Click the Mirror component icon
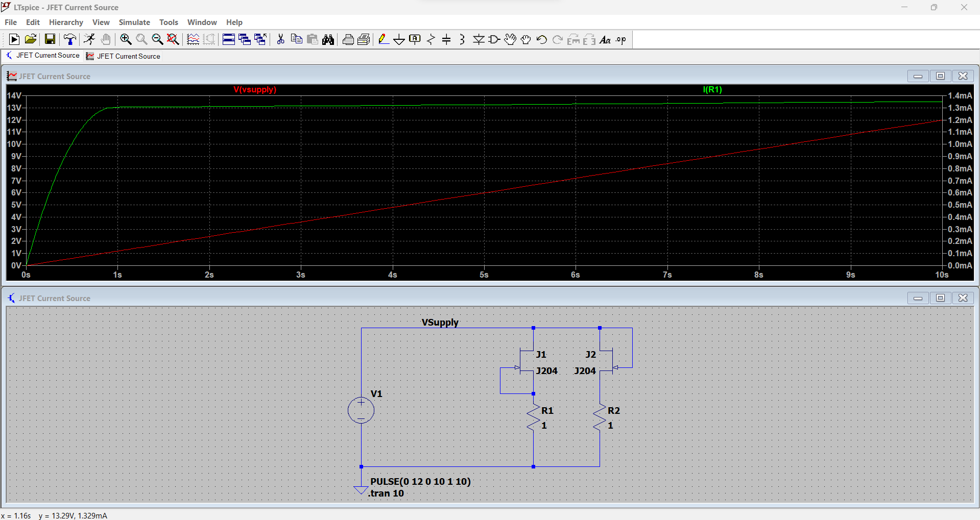This screenshot has height=520, width=980. point(589,39)
